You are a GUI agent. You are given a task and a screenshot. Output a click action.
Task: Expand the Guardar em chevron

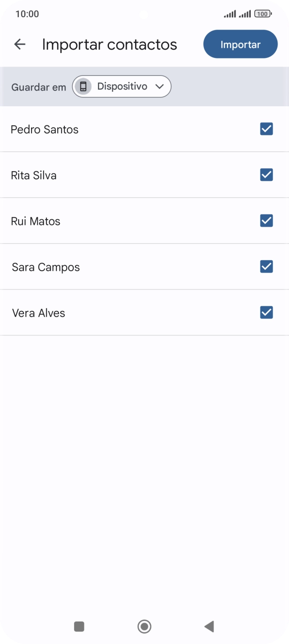point(160,87)
